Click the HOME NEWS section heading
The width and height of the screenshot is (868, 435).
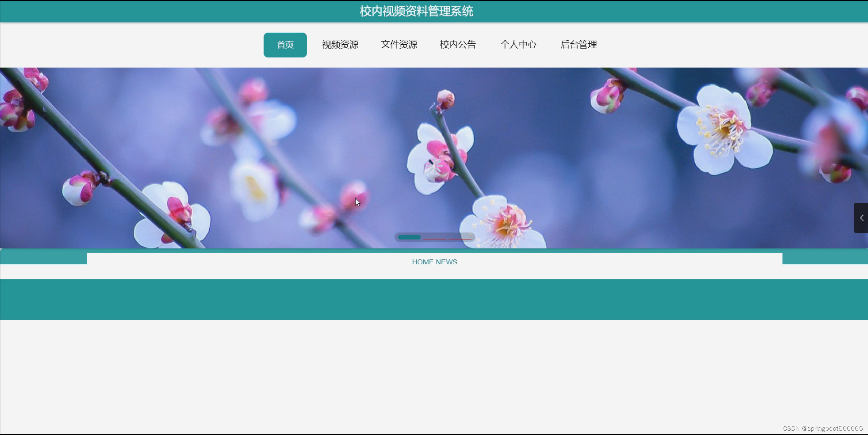434,262
